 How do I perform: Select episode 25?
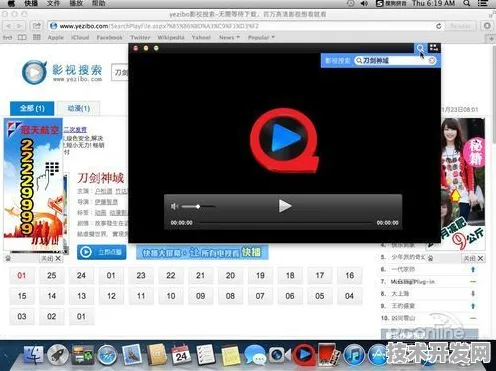[x=52, y=276]
